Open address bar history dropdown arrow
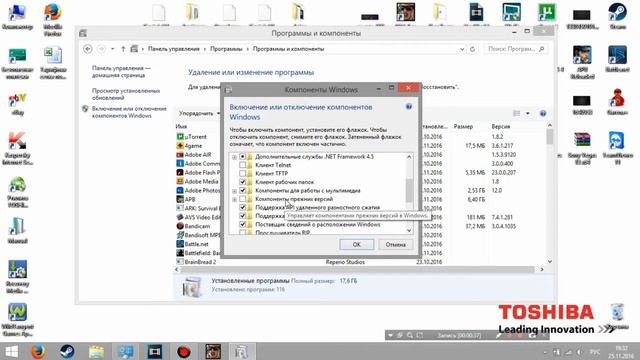The image size is (640, 360). coord(462,49)
